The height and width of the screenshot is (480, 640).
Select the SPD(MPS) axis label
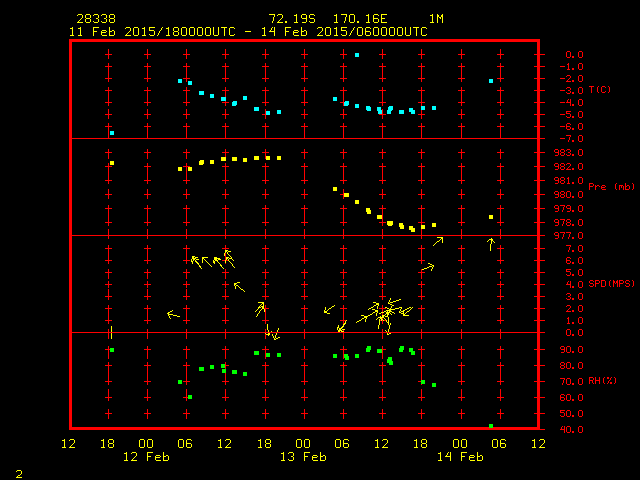[x=611, y=283]
